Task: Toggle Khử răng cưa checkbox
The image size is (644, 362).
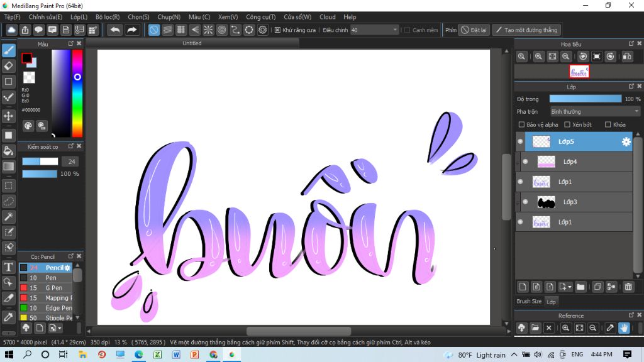Action: (277, 30)
